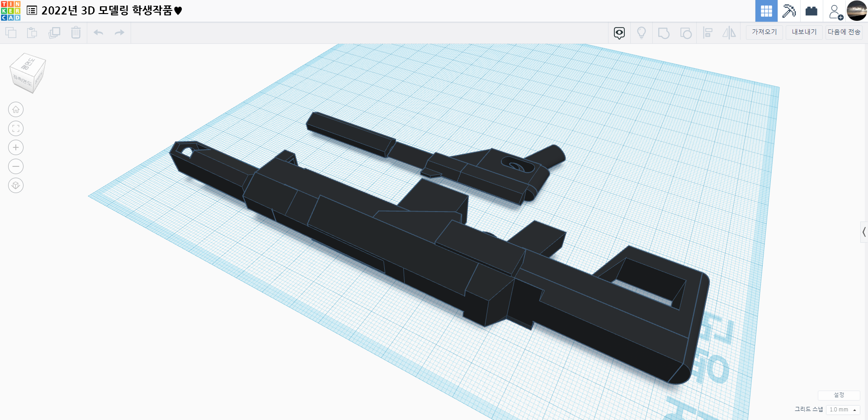Click the 가져오기 import button
The image size is (868, 420).
click(x=764, y=32)
